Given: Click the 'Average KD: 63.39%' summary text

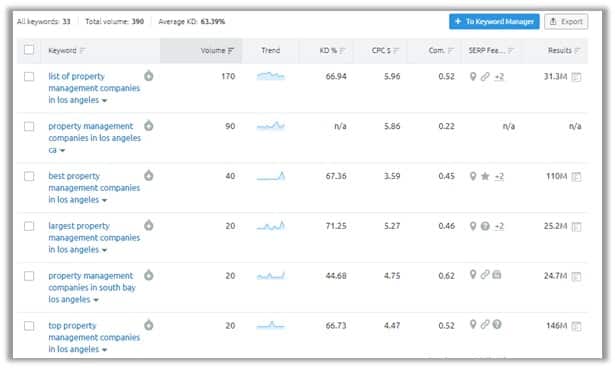Looking at the screenshot, I should click(x=191, y=22).
